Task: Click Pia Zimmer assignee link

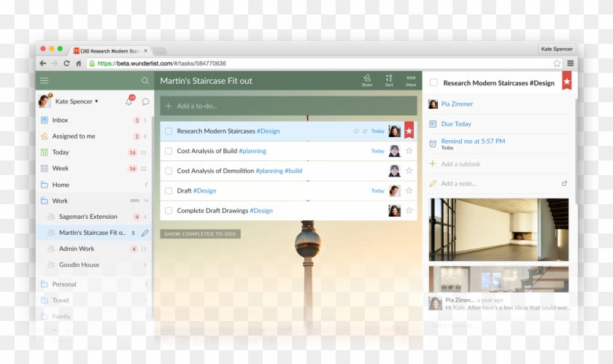Action: coord(457,104)
